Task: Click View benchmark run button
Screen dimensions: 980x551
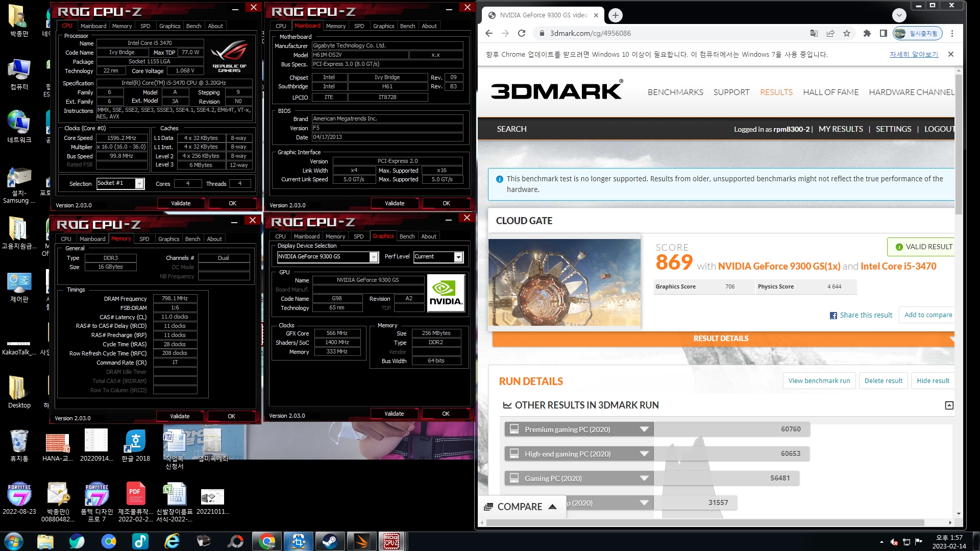Action: click(x=819, y=381)
